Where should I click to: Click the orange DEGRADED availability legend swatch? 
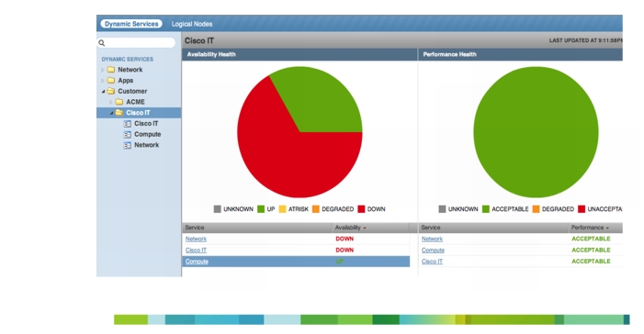(x=316, y=209)
